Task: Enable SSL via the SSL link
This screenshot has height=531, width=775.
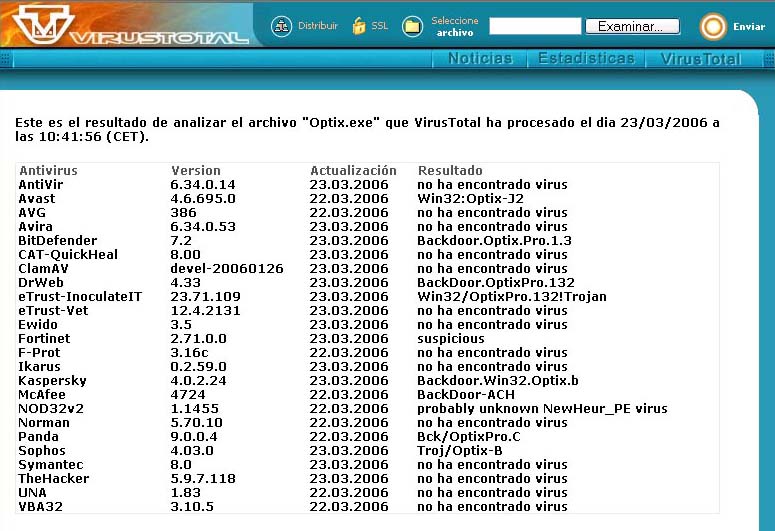Action: tap(380, 26)
